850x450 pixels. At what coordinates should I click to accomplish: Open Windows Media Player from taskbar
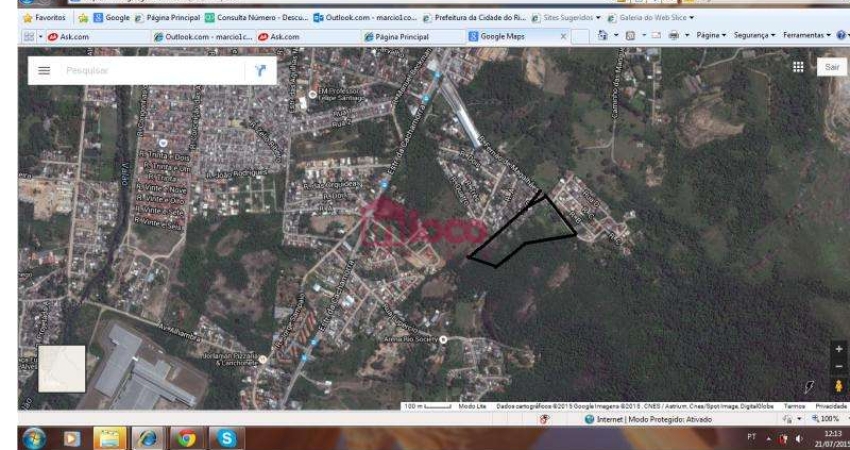coord(72,438)
